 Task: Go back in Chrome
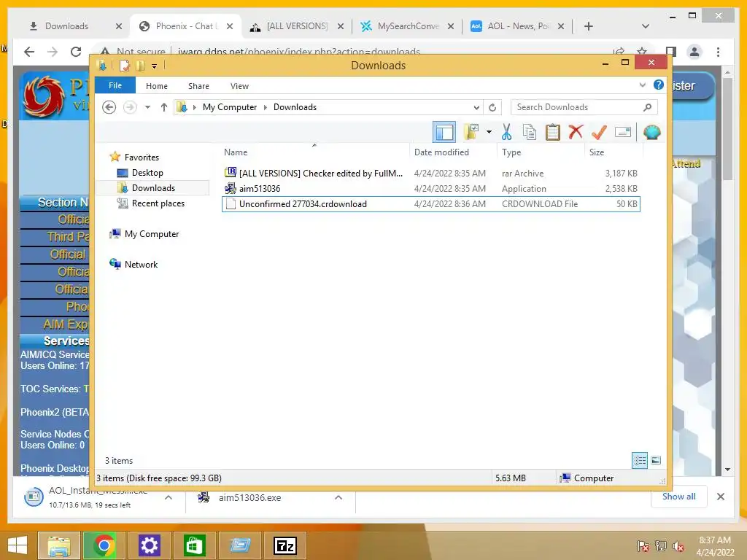(29, 52)
